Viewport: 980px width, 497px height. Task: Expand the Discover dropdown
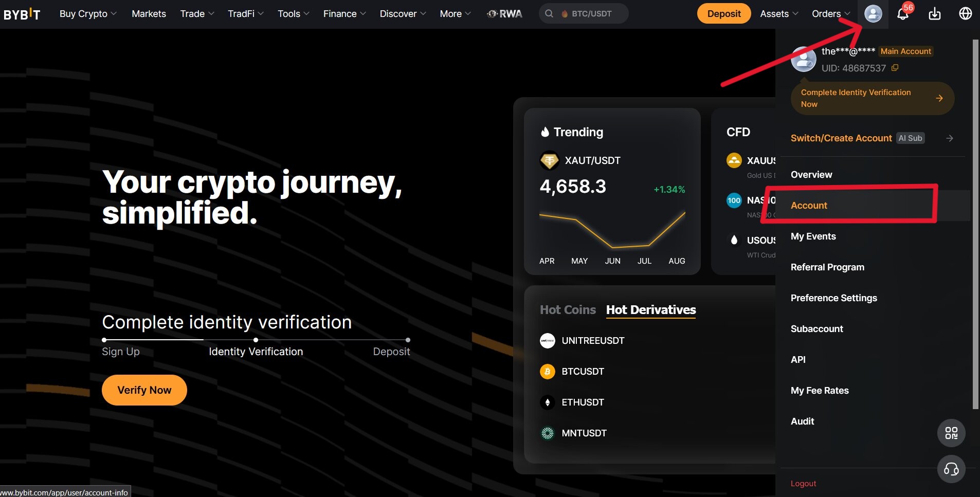tap(403, 14)
